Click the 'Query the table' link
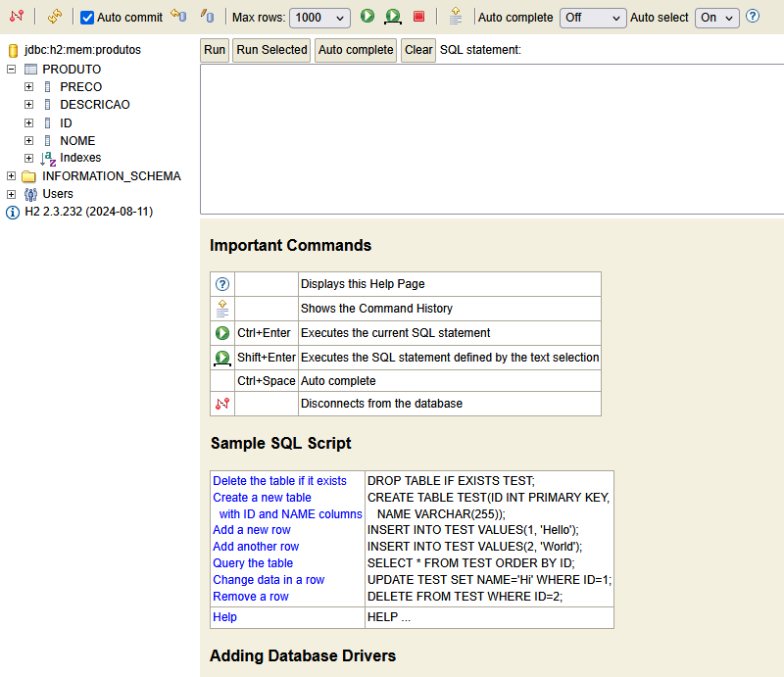The image size is (784, 677). click(253, 563)
